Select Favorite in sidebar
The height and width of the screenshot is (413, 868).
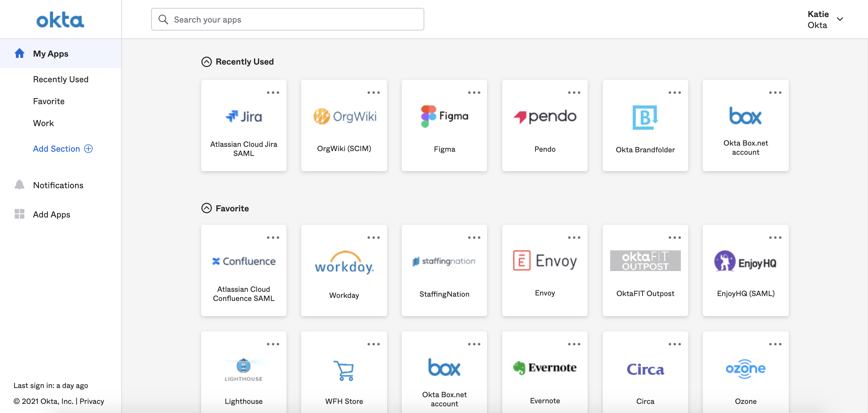(x=48, y=101)
